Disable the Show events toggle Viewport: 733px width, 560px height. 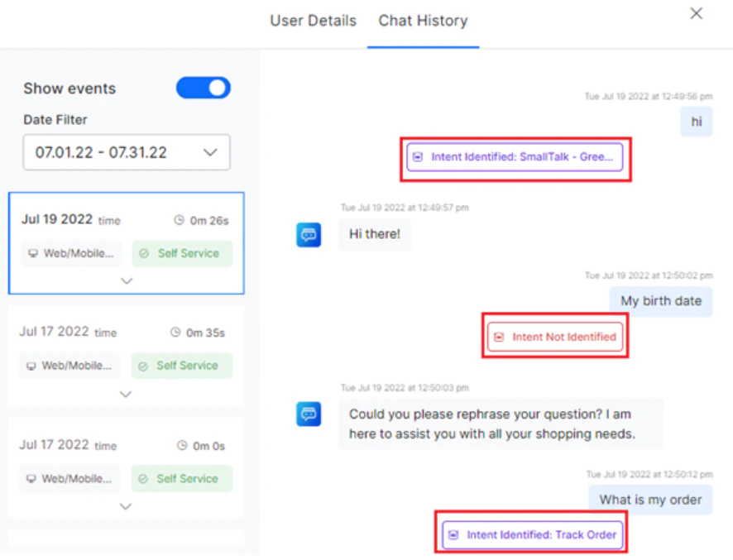tap(203, 88)
